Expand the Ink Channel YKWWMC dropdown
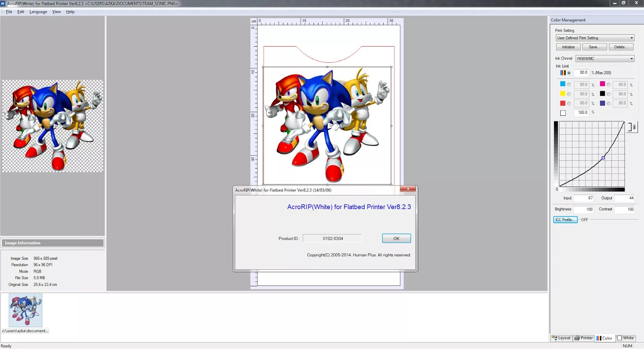Image resolution: width=644 pixels, height=349 pixels. pyautogui.click(x=605, y=59)
